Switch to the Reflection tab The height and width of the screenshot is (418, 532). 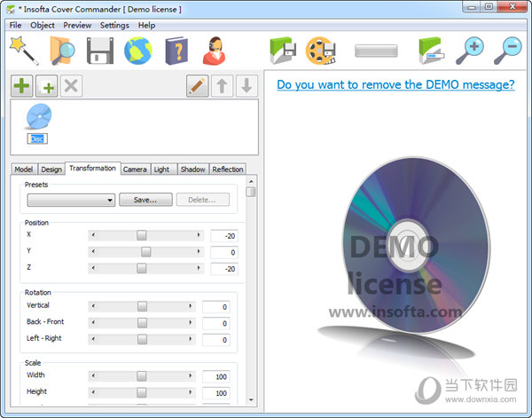click(228, 170)
